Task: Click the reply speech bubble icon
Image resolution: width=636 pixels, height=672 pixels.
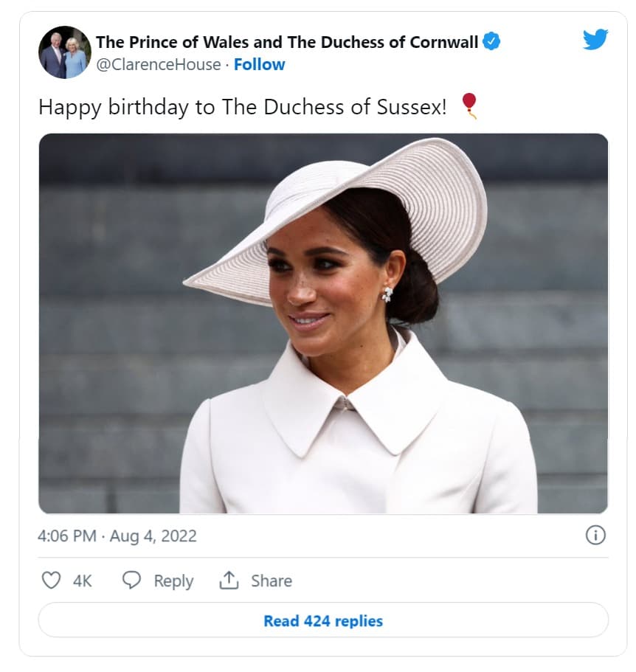Action: [x=131, y=581]
